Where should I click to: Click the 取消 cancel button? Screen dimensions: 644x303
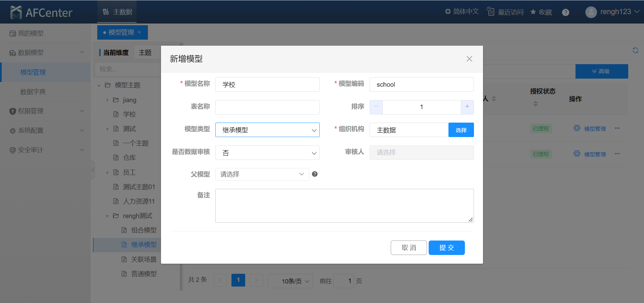pyautogui.click(x=409, y=248)
